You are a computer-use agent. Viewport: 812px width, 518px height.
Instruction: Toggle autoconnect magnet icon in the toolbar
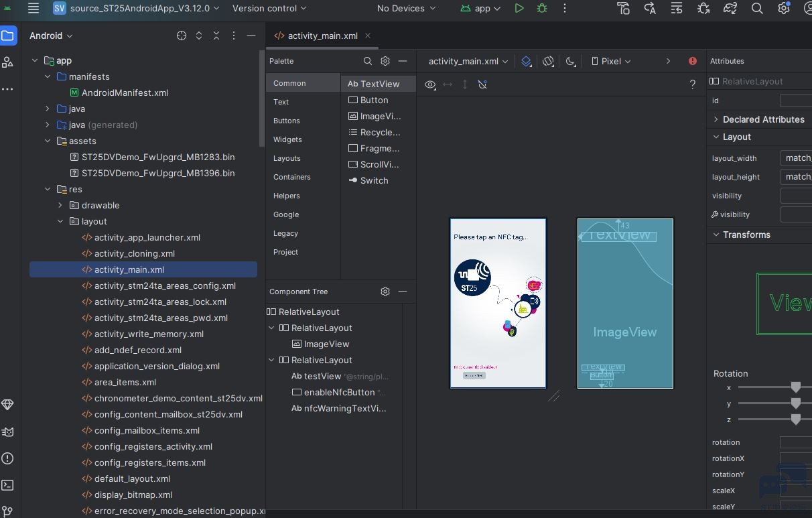point(482,84)
